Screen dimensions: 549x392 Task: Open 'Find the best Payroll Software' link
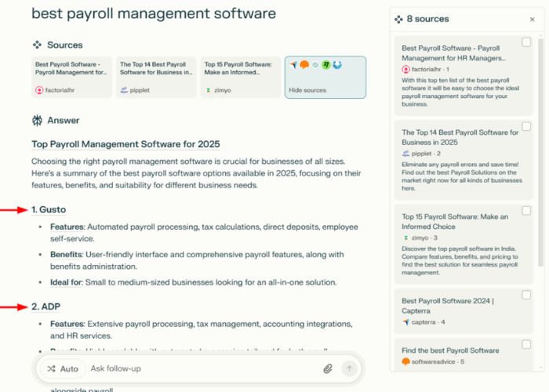(450, 350)
